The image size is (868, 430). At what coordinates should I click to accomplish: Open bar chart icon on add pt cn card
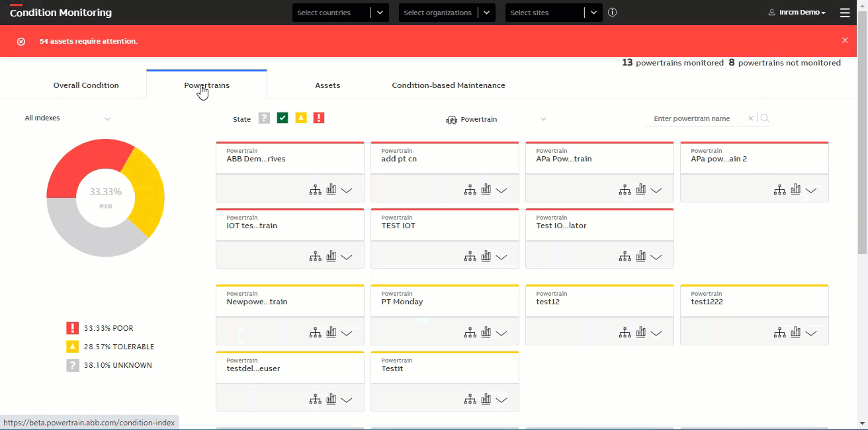(486, 190)
